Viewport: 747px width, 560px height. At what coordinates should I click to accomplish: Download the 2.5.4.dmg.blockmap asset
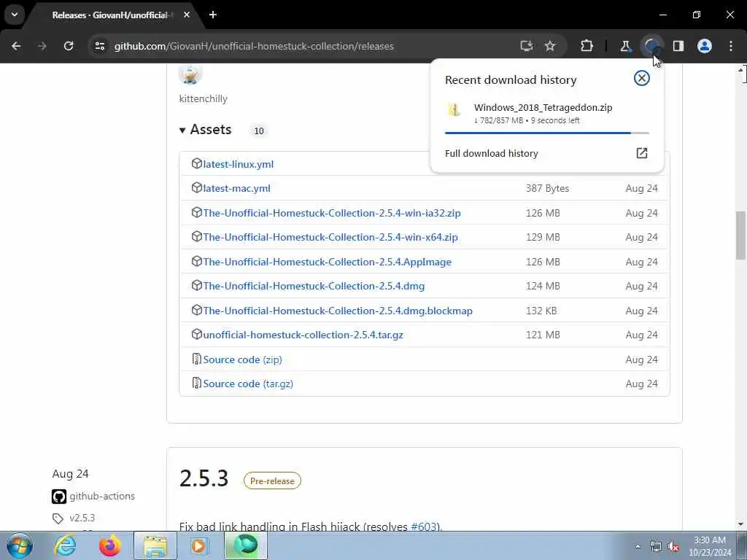click(x=338, y=311)
